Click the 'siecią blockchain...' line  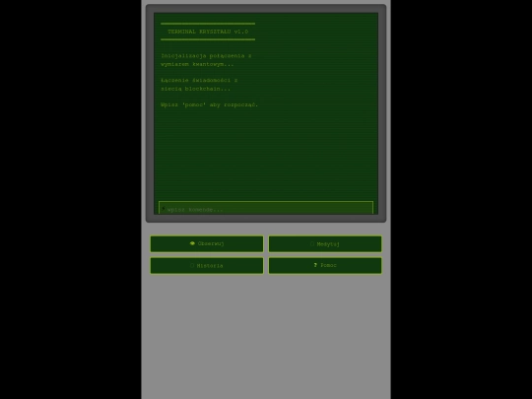click(x=195, y=89)
